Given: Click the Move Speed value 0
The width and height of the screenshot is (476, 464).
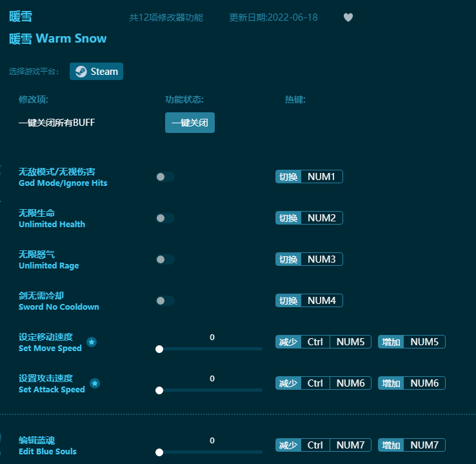Looking at the screenshot, I should click(212, 338).
